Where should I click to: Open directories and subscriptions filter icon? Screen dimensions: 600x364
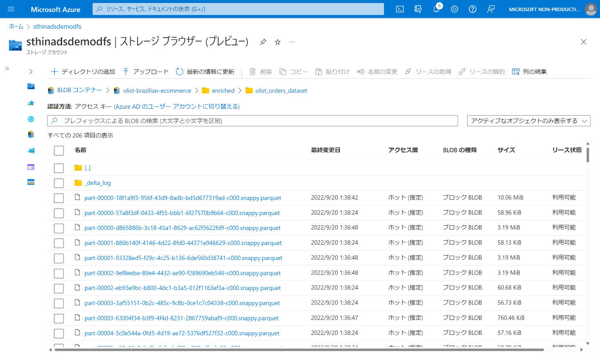[418, 9]
